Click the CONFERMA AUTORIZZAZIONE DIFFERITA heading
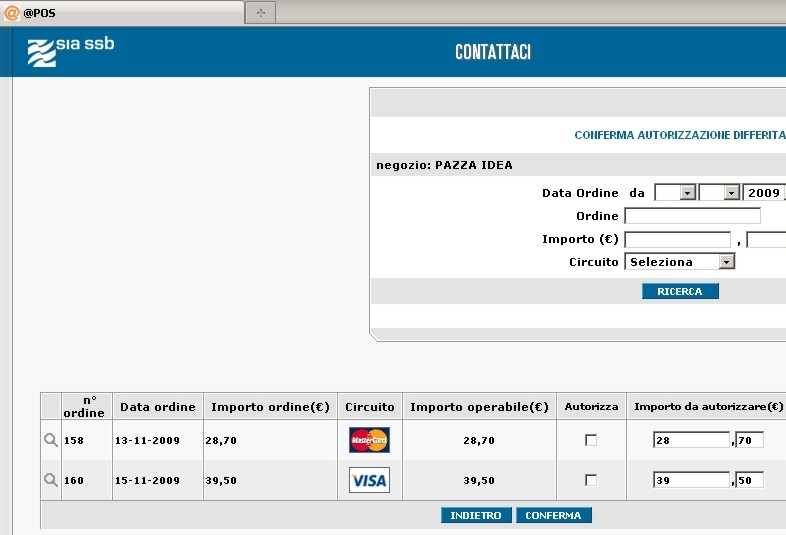786x535 pixels. (x=680, y=135)
